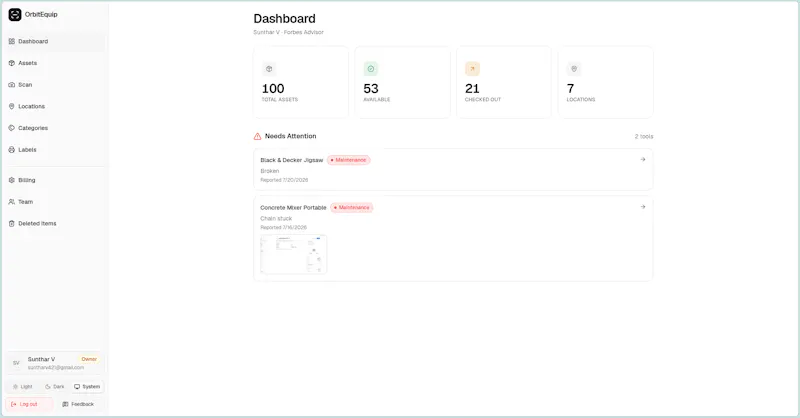Switch to Light theme
800x418 pixels.
pos(22,387)
